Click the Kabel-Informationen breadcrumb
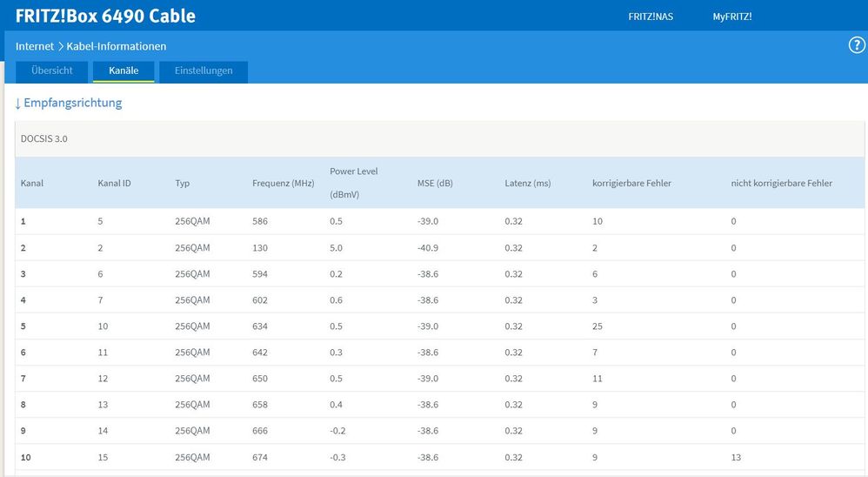This screenshot has height=477, width=868. 117,46
